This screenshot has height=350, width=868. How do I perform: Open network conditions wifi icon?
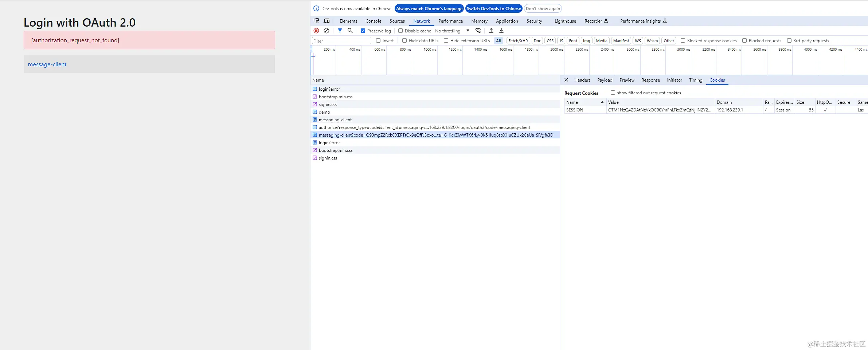point(478,31)
